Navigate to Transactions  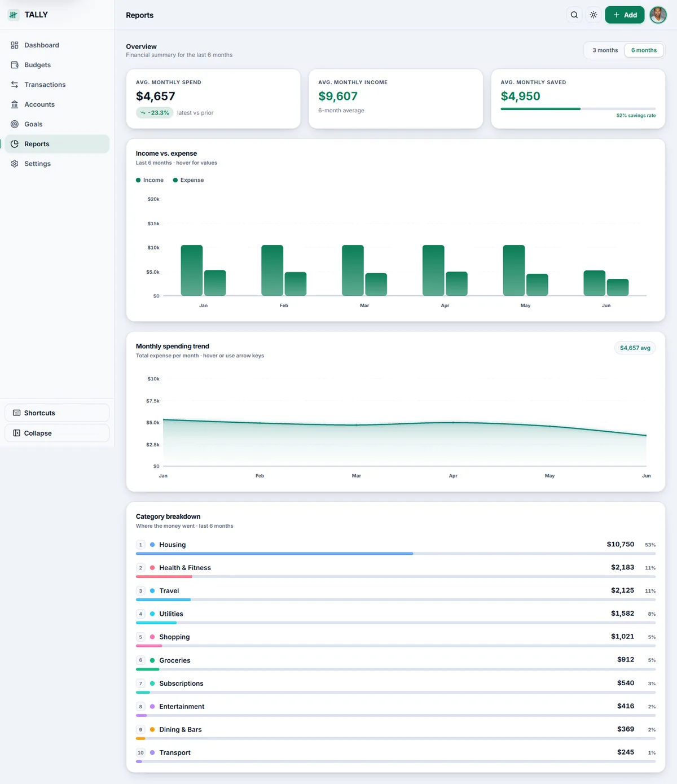point(57,85)
